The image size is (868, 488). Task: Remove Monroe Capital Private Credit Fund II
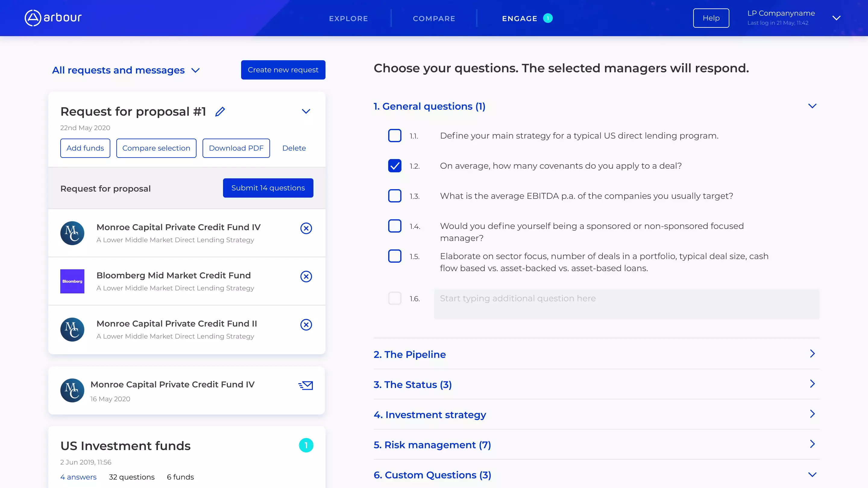[x=306, y=325]
